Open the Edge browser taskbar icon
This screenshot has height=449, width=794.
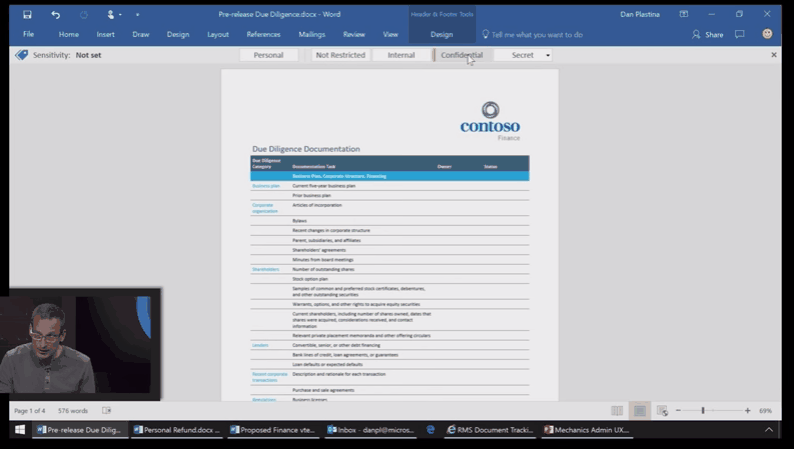(430, 430)
